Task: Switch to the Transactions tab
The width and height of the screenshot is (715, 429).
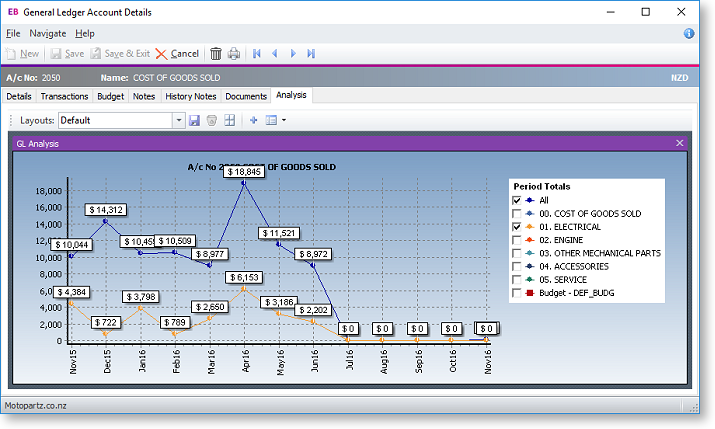Action: click(x=64, y=96)
